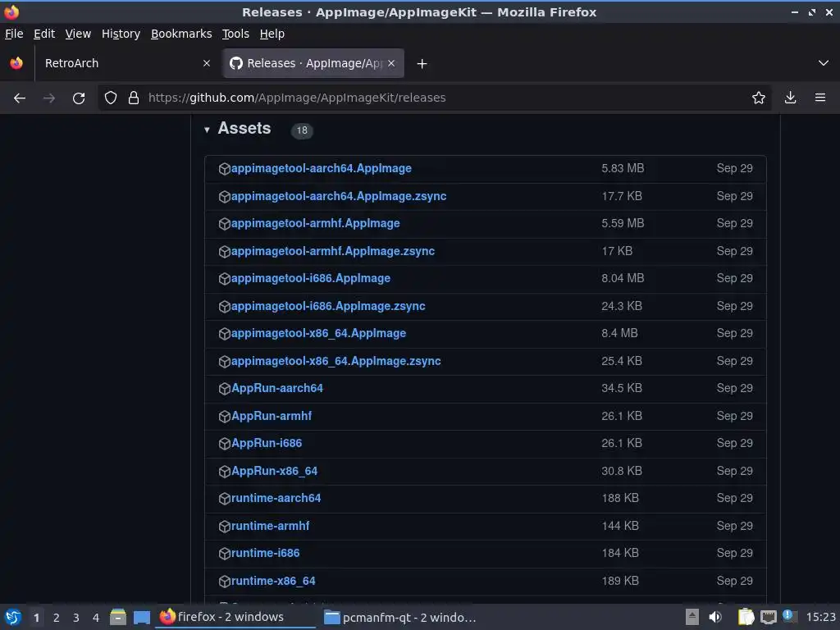View site security via the padlock icon
The height and width of the screenshot is (630, 840).
[134, 98]
